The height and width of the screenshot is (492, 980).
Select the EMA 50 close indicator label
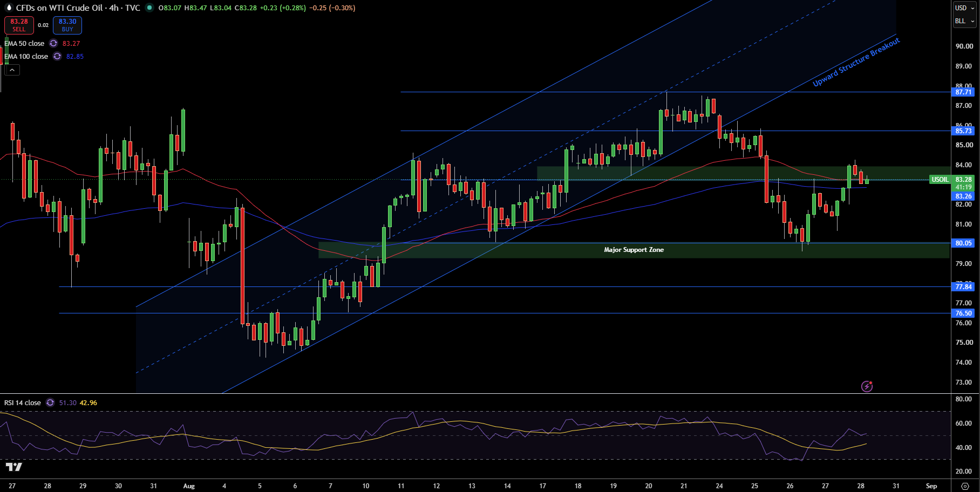tap(24, 43)
